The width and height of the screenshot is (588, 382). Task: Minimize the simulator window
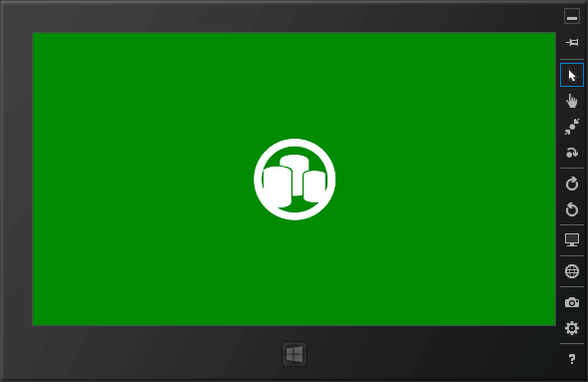(x=571, y=17)
